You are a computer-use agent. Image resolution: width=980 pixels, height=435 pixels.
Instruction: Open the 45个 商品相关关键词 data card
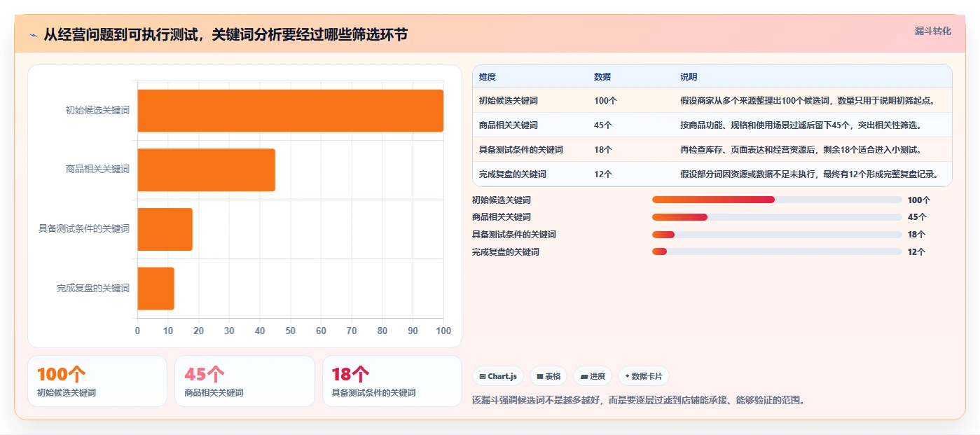click(244, 381)
